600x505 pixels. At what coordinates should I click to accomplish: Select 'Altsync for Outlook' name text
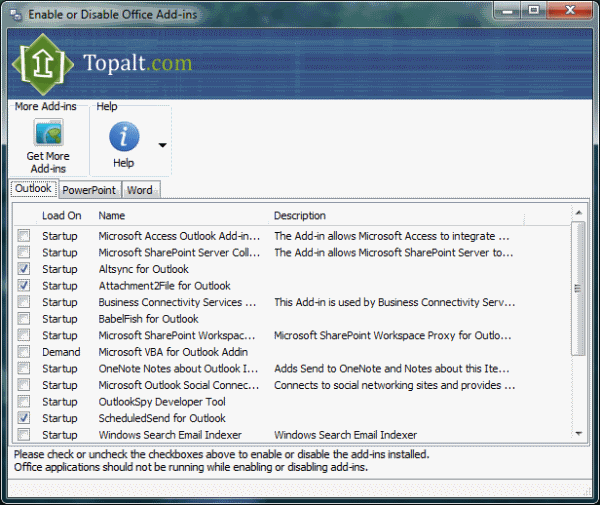pos(143,269)
